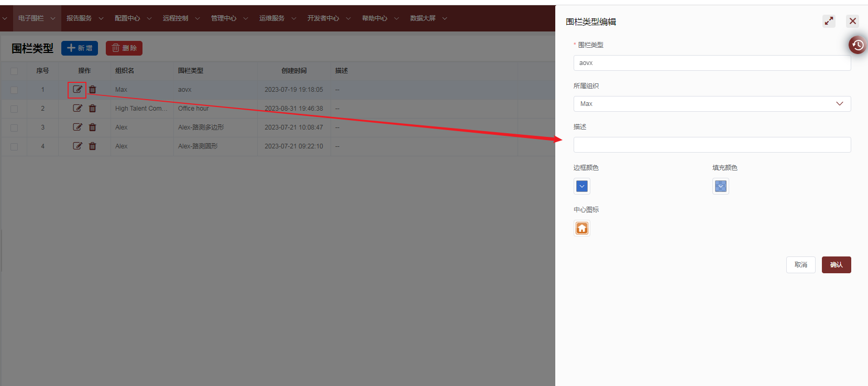This screenshot has height=386, width=868.
Task: Delete the Alex-路测圆形 fence type row
Action: point(93,146)
